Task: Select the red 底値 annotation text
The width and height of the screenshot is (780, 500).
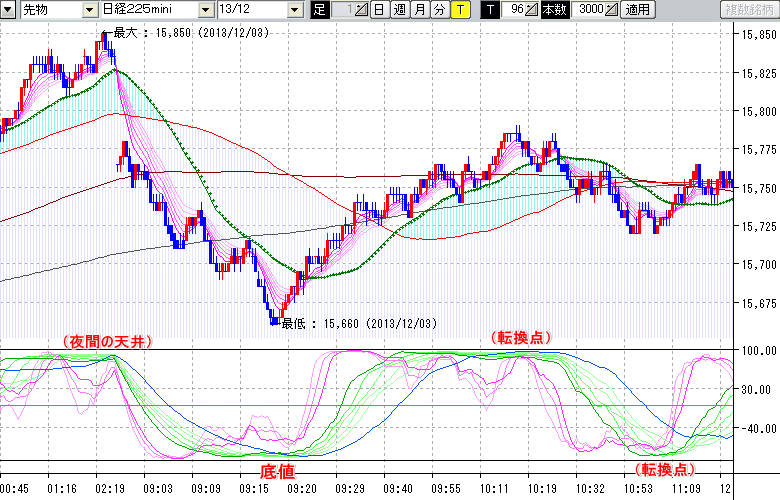Action: coord(278,469)
